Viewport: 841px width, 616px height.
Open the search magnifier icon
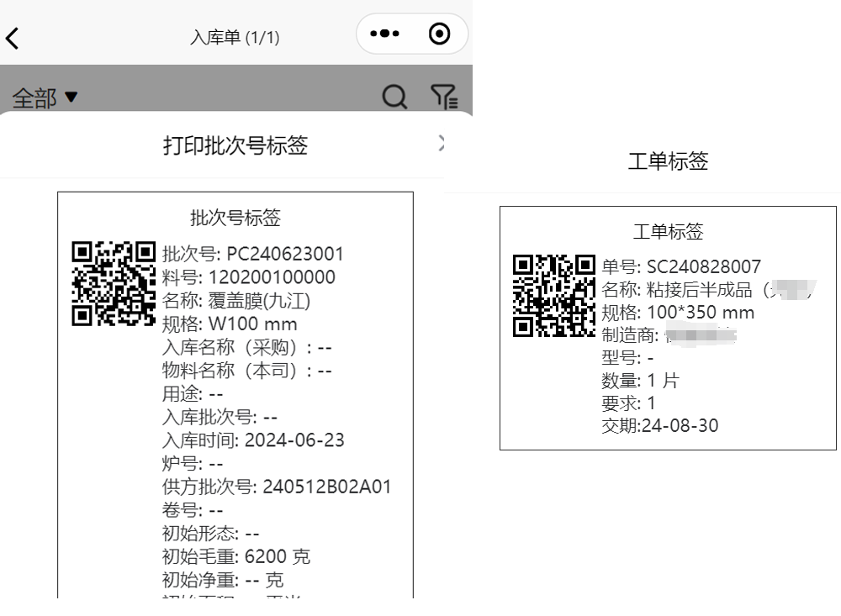pyautogui.click(x=394, y=95)
